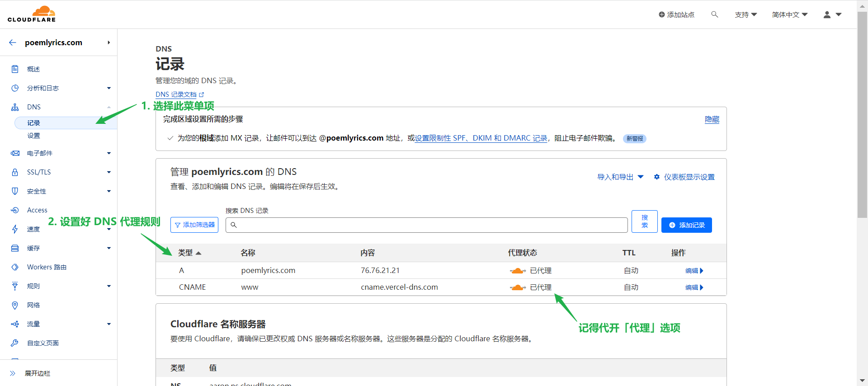Collapse the DNS submenu arrow

(x=109, y=107)
